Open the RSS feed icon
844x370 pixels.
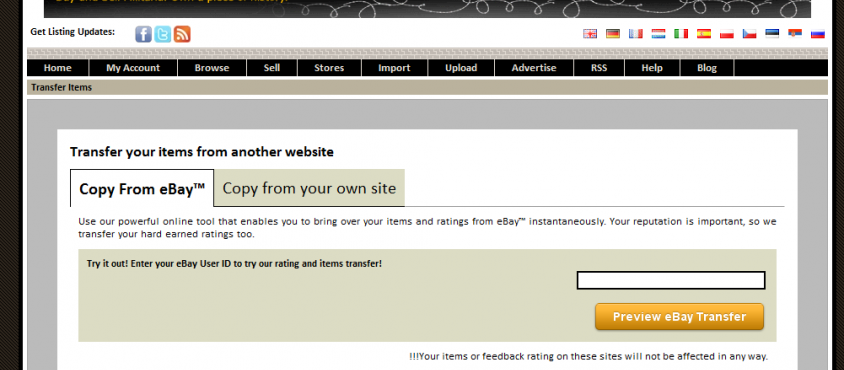pos(182,34)
